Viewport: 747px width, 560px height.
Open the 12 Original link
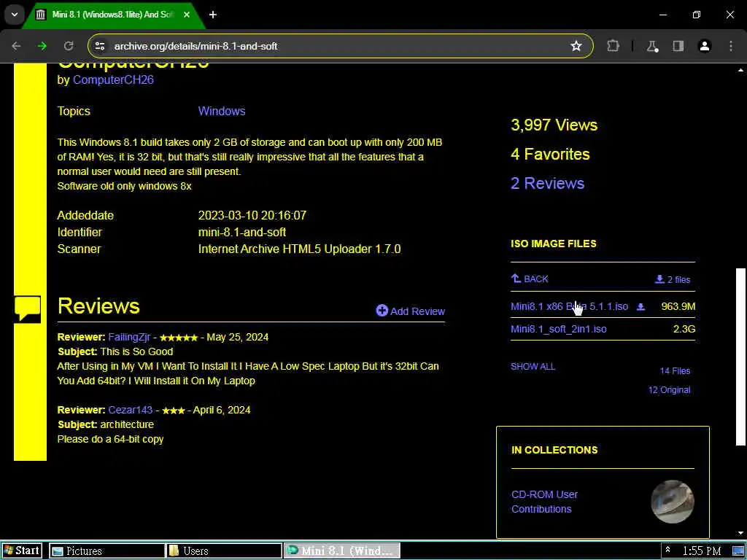(x=669, y=390)
